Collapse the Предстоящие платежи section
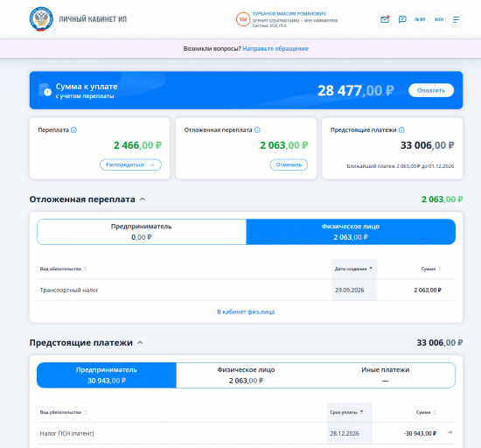 coord(140,342)
